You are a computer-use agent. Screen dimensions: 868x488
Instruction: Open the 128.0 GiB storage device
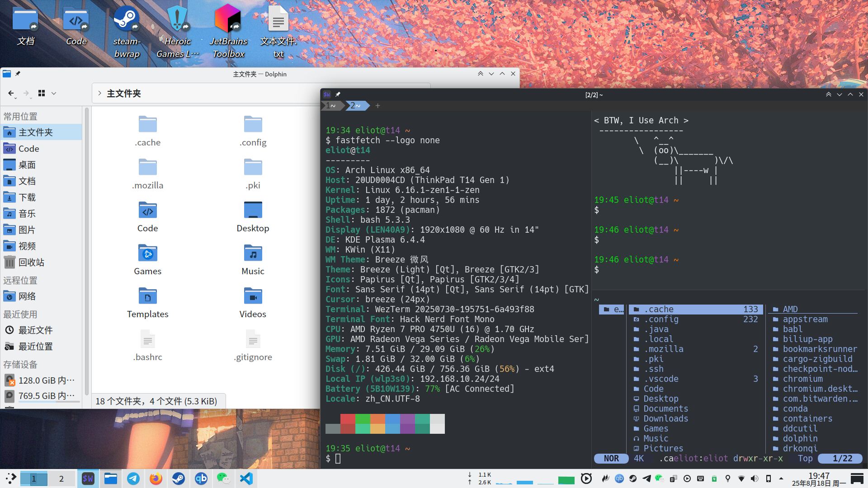point(42,380)
